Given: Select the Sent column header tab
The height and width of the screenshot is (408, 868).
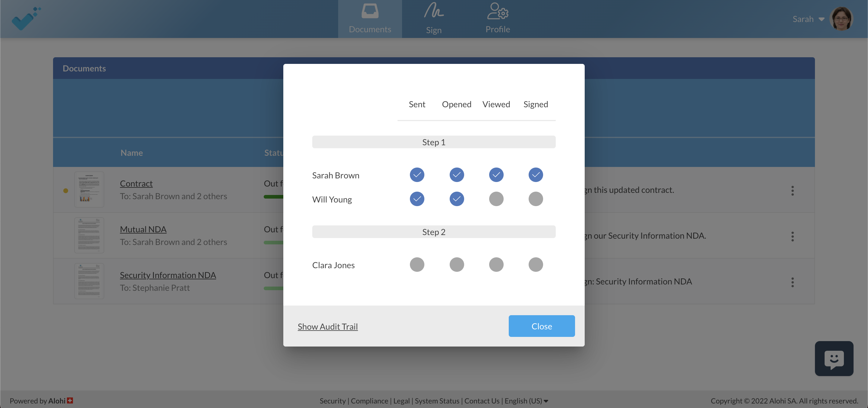Looking at the screenshot, I should [417, 104].
